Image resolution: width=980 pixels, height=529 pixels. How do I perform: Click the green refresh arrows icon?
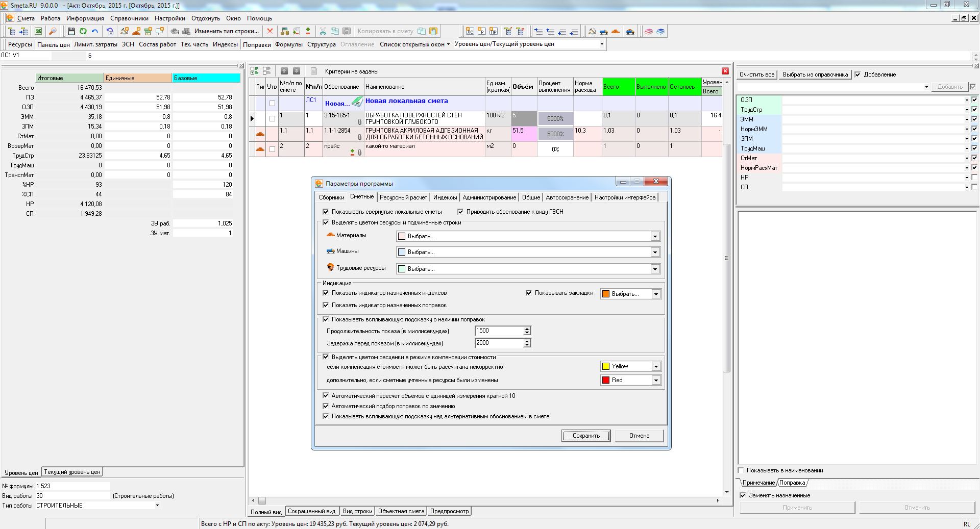pyautogui.click(x=83, y=31)
